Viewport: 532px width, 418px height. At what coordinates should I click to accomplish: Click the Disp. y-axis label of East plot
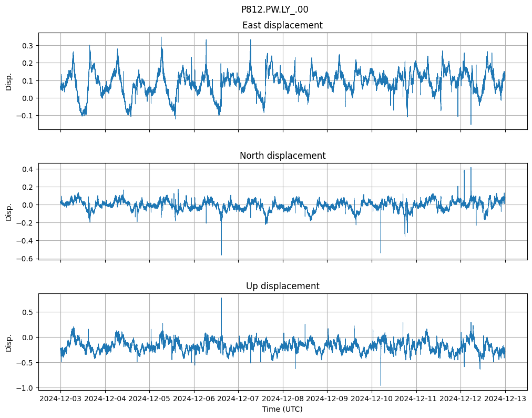tap(9, 80)
